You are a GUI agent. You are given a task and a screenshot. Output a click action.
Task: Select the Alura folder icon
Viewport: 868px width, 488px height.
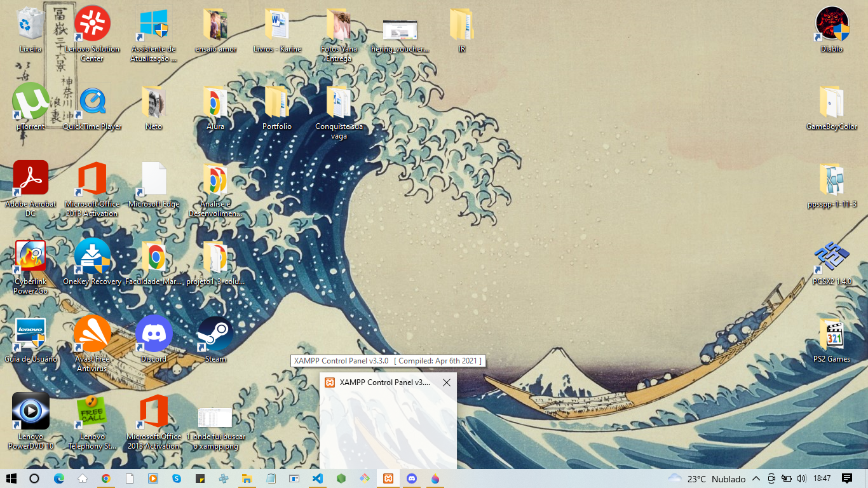click(215, 107)
